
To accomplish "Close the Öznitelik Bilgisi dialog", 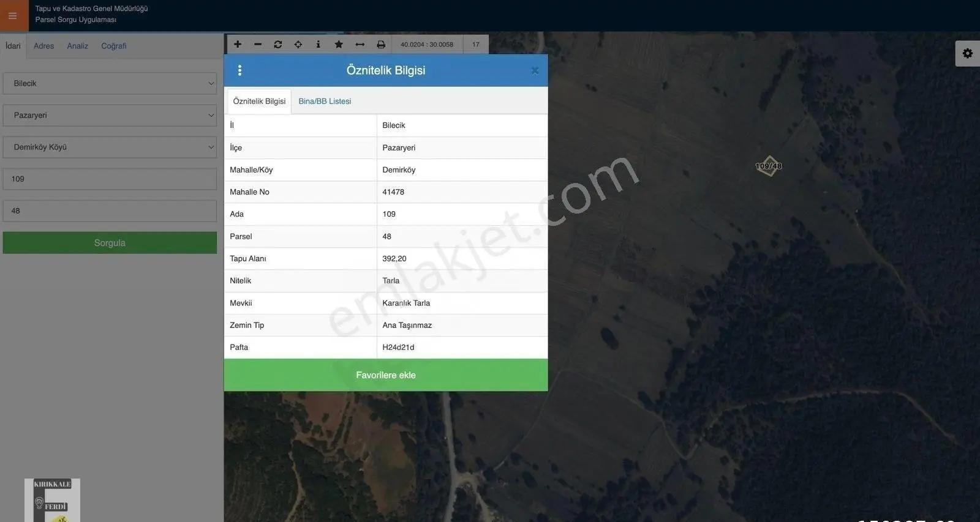I will [535, 70].
